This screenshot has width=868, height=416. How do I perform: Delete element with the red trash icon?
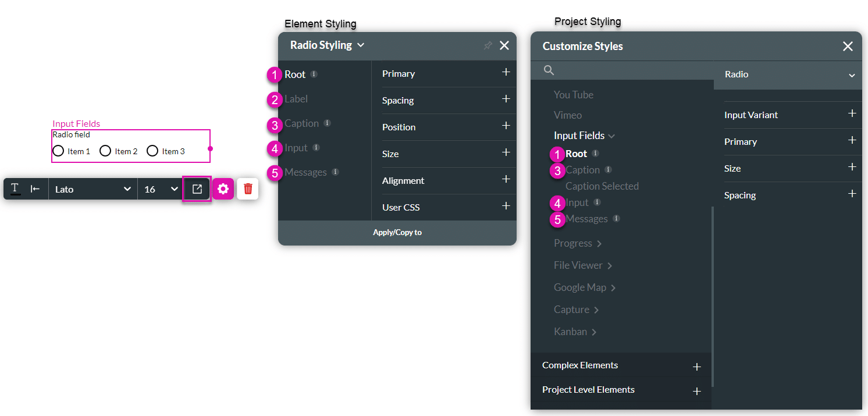click(248, 189)
